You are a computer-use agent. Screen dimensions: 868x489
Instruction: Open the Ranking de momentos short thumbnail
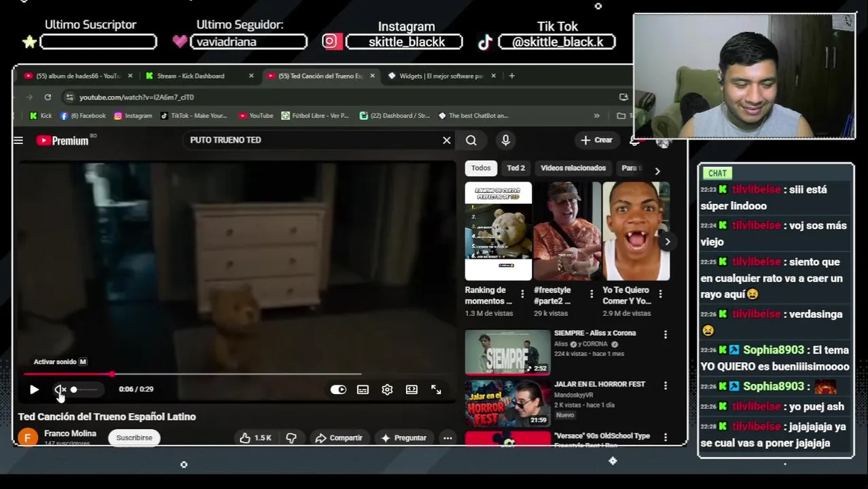tap(499, 231)
